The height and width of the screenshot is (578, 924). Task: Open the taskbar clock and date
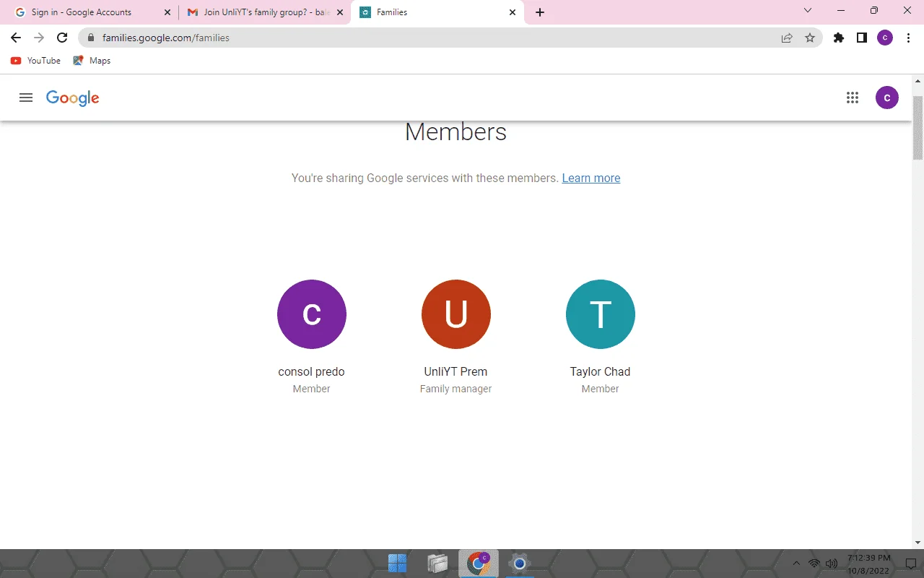868,564
